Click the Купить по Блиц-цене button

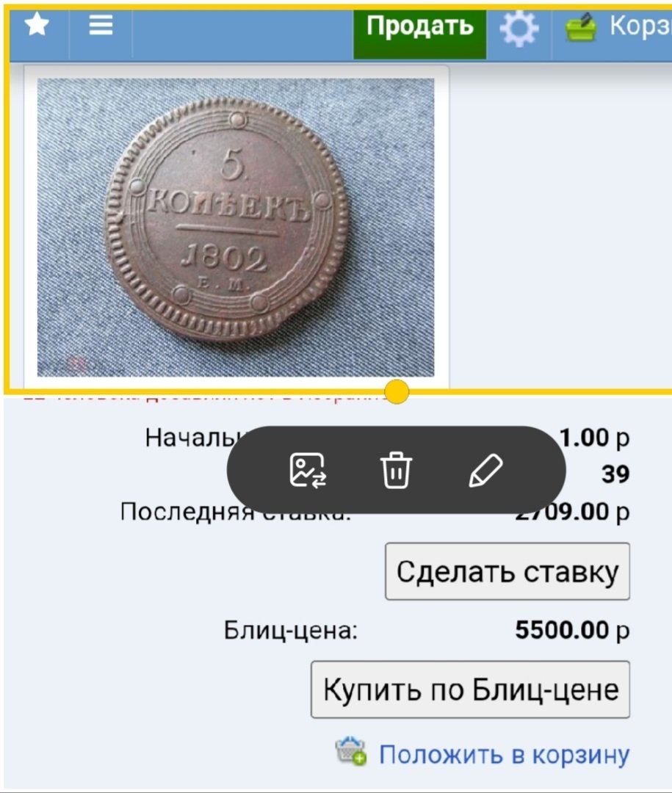470,689
